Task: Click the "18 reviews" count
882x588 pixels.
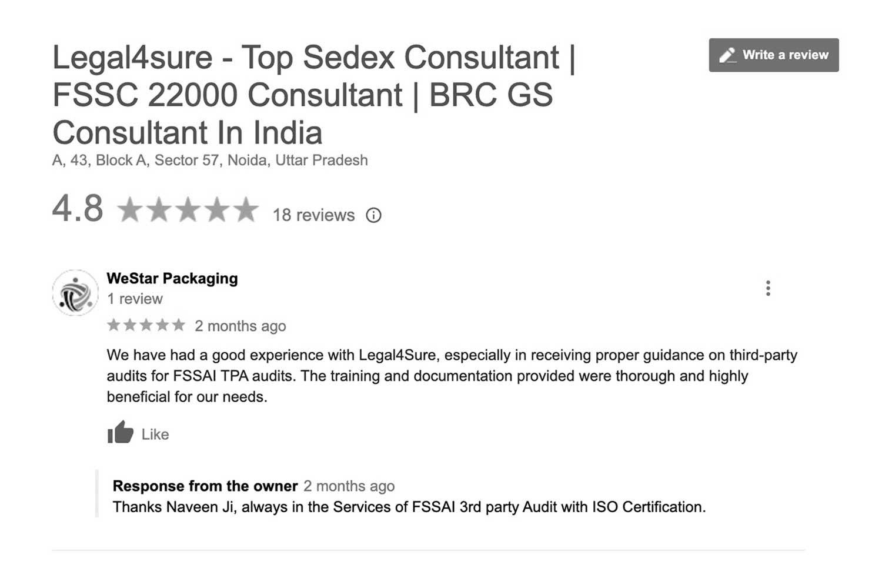Action: click(x=313, y=215)
